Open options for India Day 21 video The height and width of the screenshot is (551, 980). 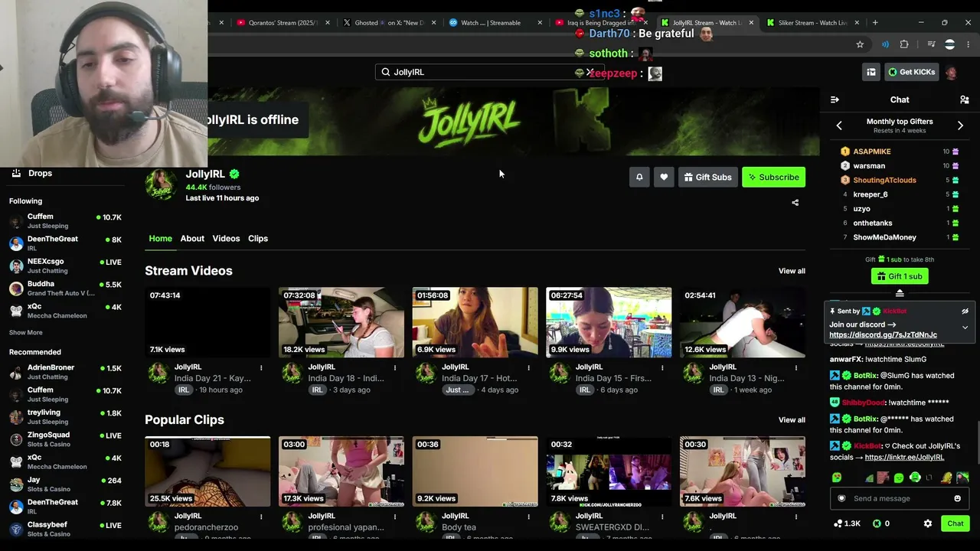pyautogui.click(x=261, y=367)
